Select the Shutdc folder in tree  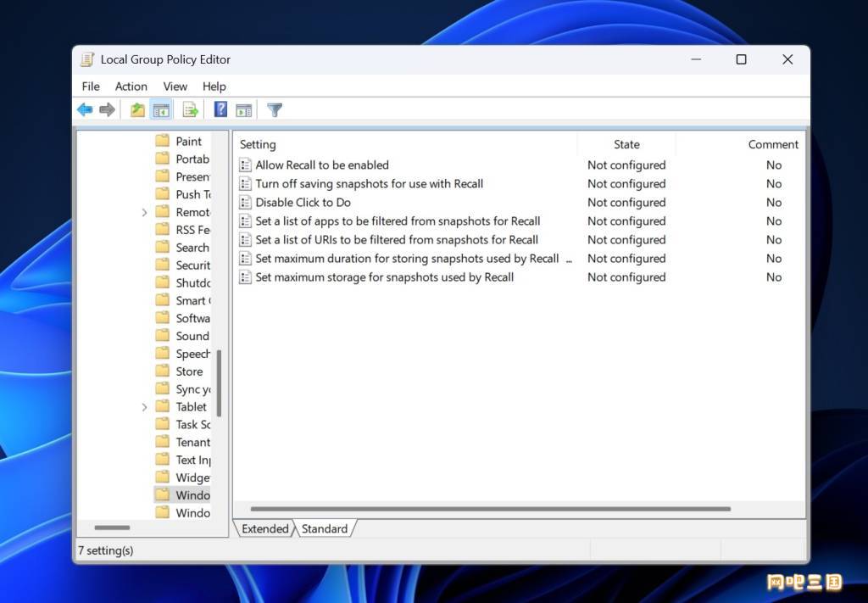point(193,282)
